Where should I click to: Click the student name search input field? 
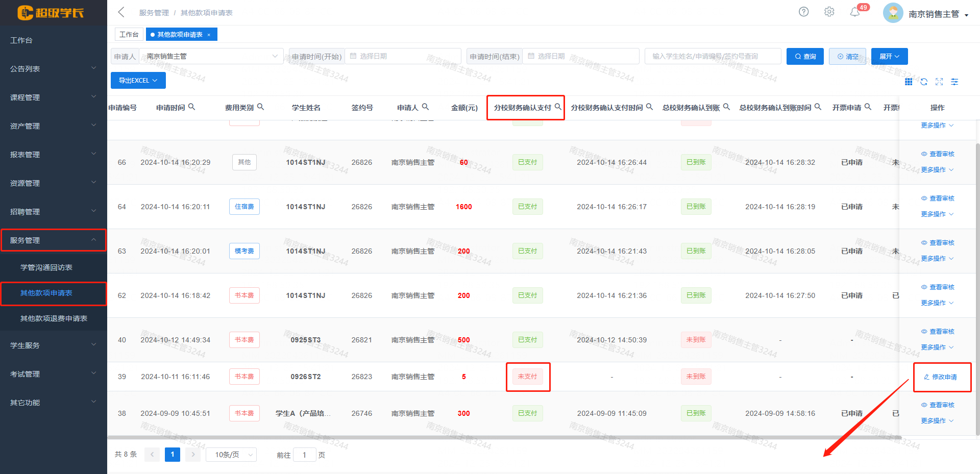click(713, 56)
